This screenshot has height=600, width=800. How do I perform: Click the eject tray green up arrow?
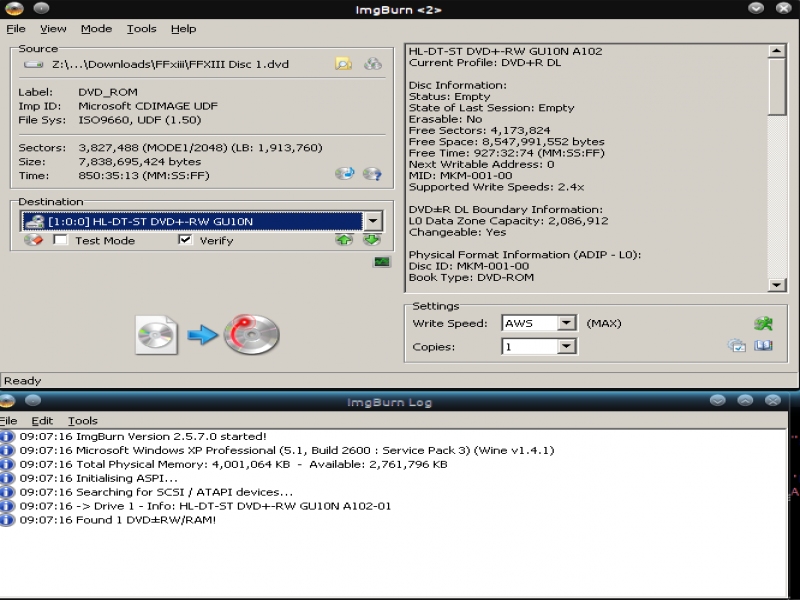click(344, 240)
